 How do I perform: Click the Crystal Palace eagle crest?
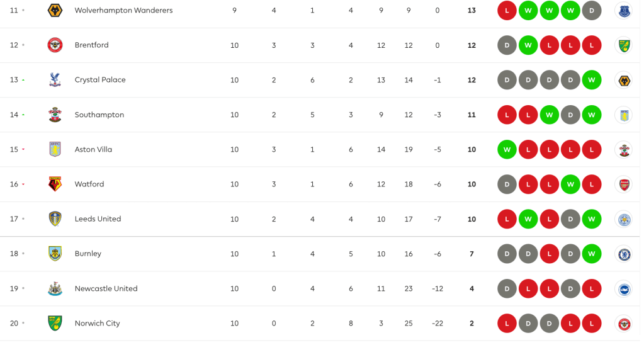55,80
